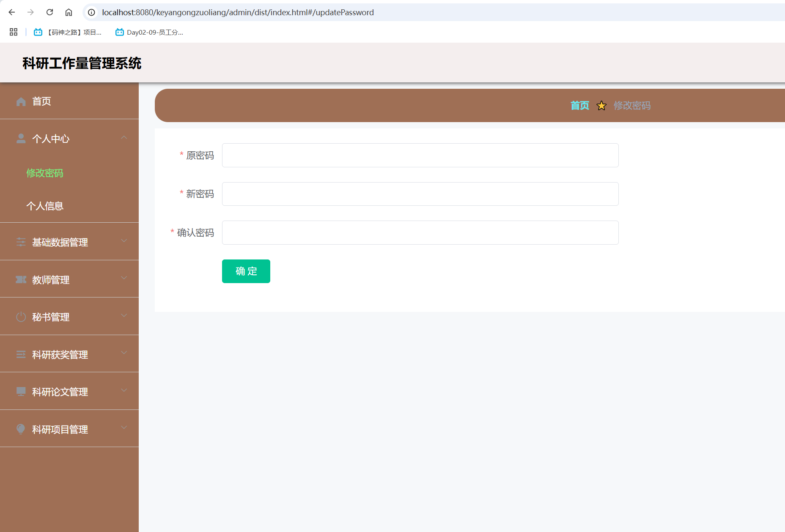The height and width of the screenshot is (532, 785).
Task: Expand the 秘书管理 chevron
Action: (124, 316)
